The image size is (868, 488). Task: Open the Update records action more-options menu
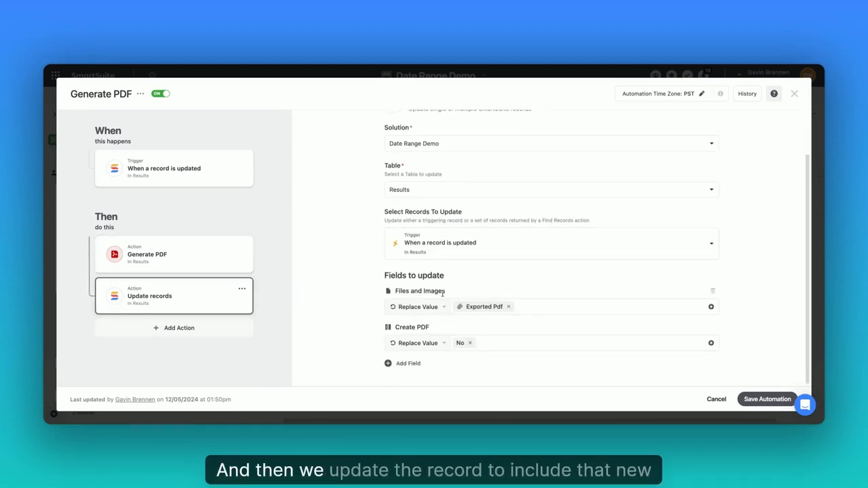[x=242, y=289]
